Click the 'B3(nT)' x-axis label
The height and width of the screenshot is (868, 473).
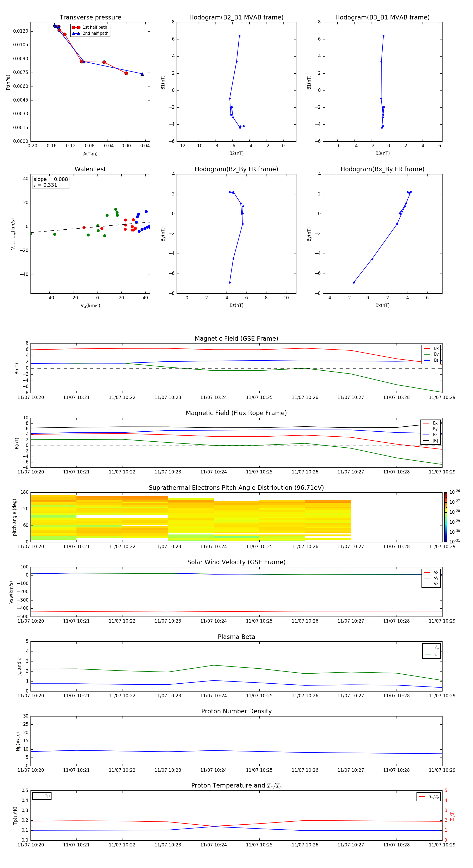(382, 154)
